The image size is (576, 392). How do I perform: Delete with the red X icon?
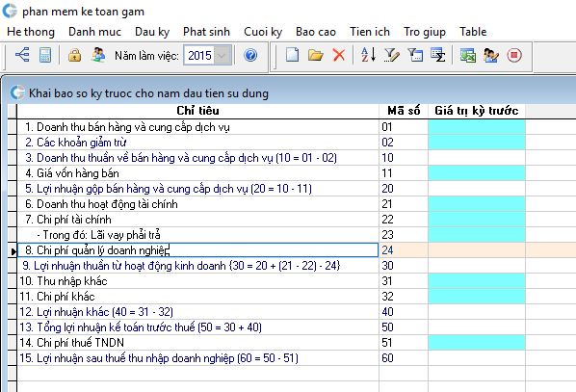click(x=339, y=55)
